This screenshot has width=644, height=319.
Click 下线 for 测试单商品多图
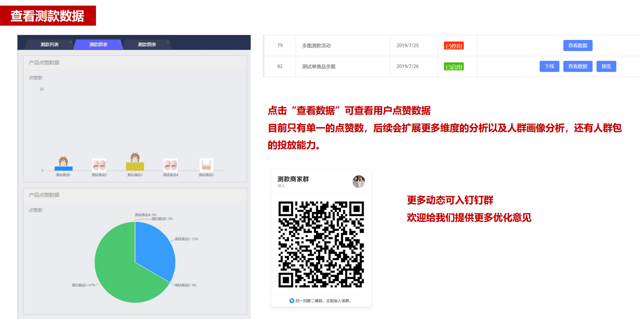(x=549, y=66)
